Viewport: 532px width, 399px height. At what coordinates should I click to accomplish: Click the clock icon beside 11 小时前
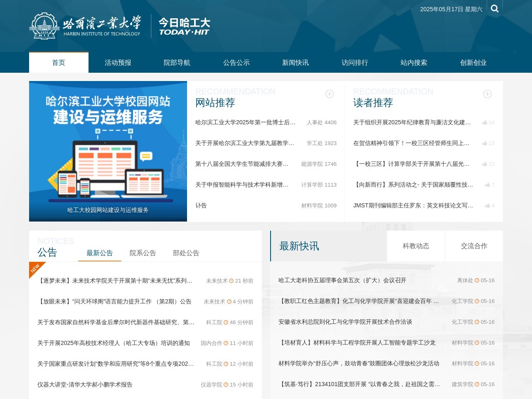coord(226,343)
